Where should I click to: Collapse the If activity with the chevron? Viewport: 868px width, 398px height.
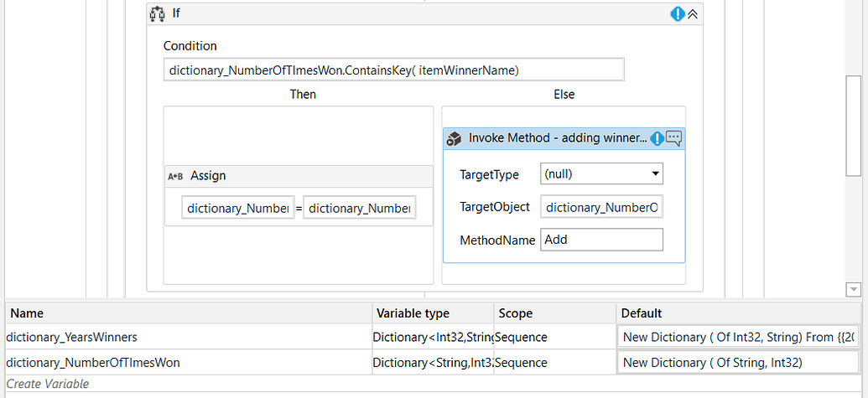693,14
